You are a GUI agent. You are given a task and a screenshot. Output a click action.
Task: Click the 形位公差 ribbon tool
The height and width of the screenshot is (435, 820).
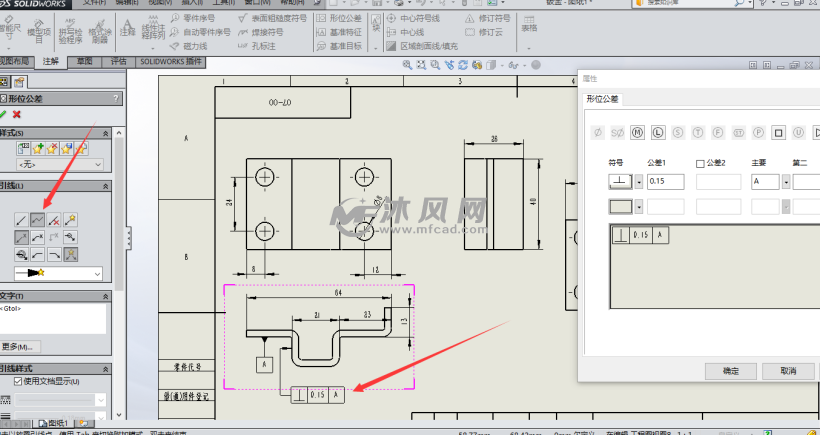coord(339,18)
